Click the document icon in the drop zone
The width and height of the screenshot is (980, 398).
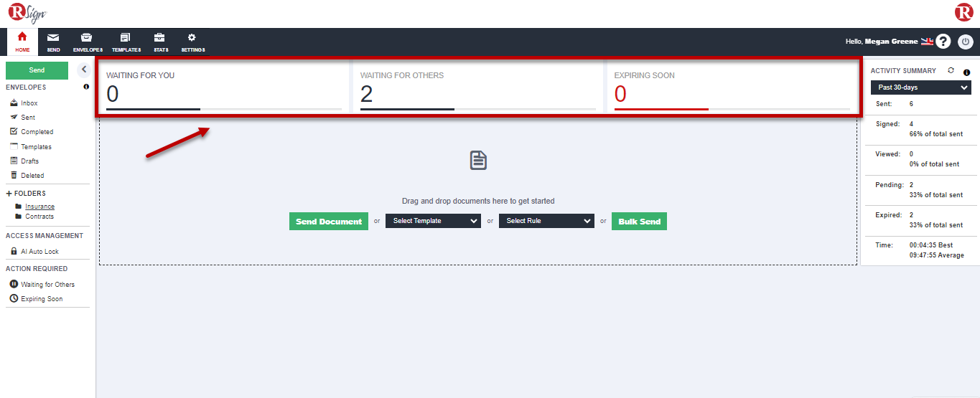(x=478, y=160)
